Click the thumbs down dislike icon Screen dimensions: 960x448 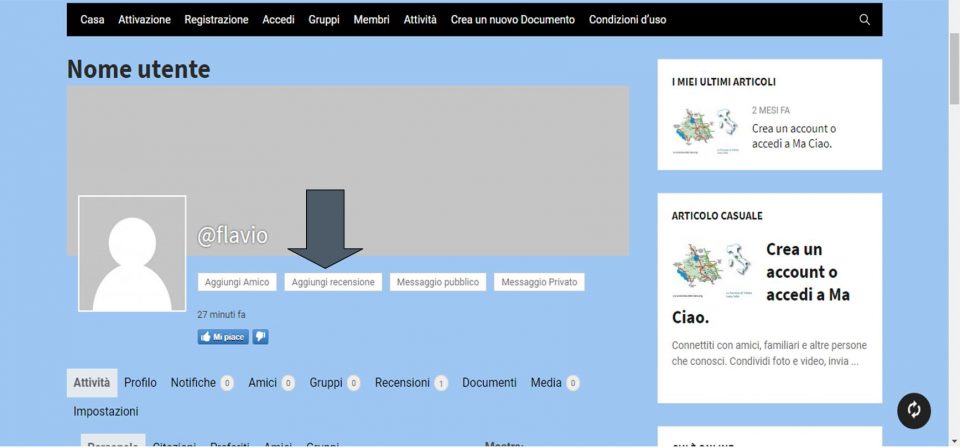(260, 337)
